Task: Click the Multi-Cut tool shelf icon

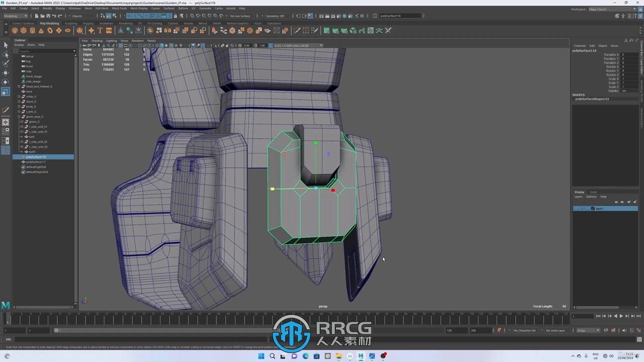Action: coord(297,31)
